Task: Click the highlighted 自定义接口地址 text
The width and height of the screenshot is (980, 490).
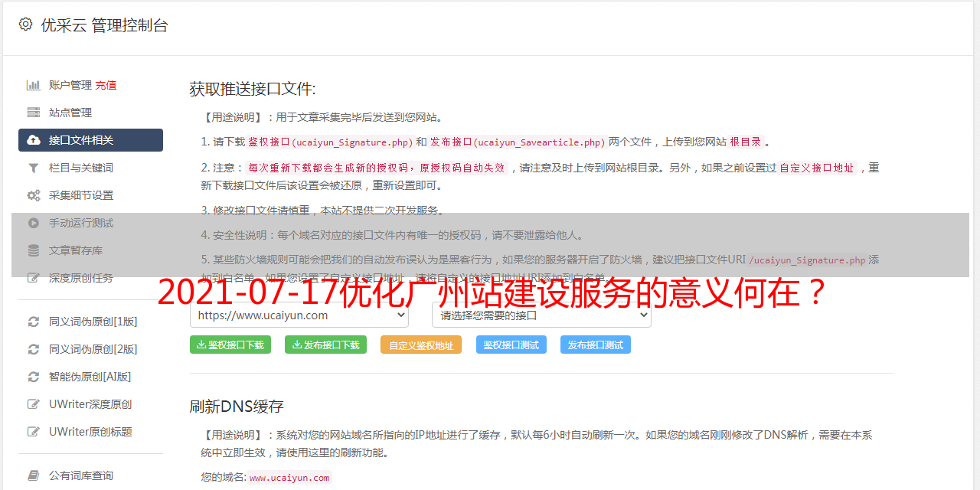Action: tap(816, 168)
